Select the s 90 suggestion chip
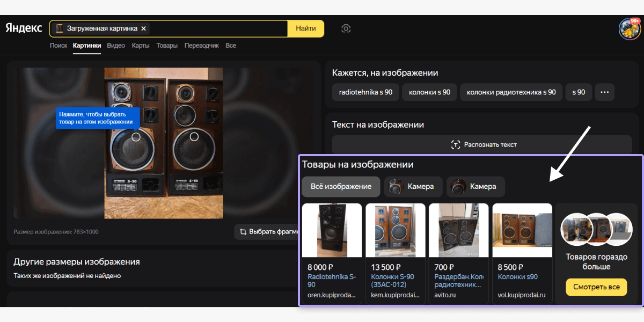Image resolution: width=644 pixels, height=322 pixels. (x=579, y=92)
